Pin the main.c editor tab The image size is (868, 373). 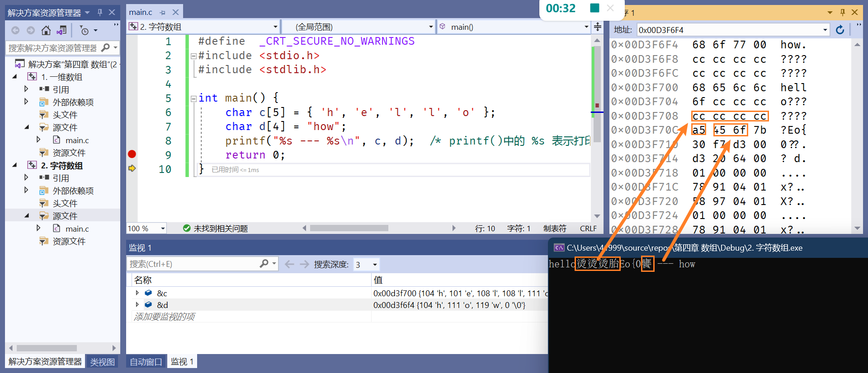163,13
